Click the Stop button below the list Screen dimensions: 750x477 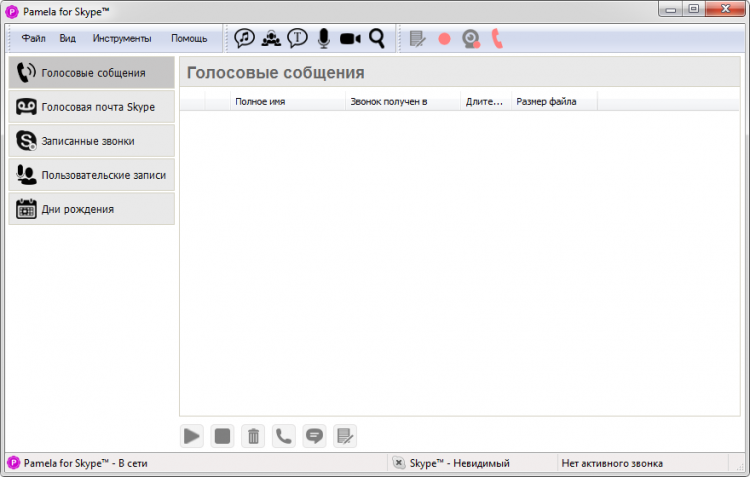coord(222,436)
